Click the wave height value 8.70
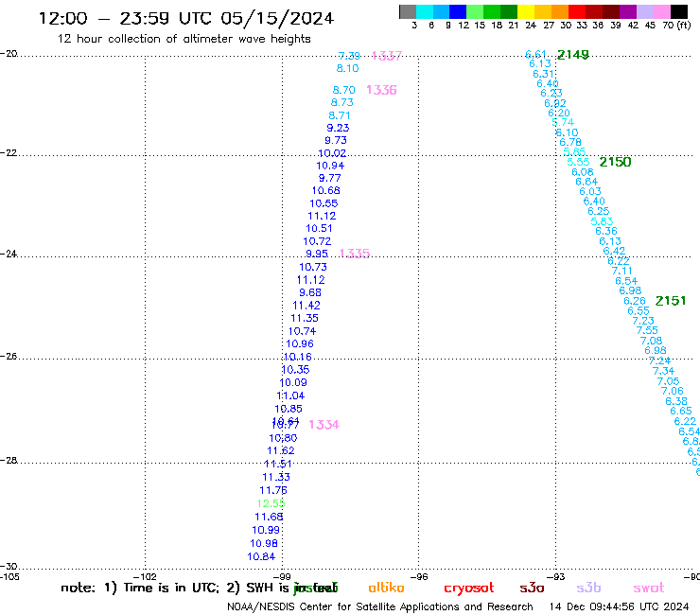The image size is (700, 615). pos(343,90)
